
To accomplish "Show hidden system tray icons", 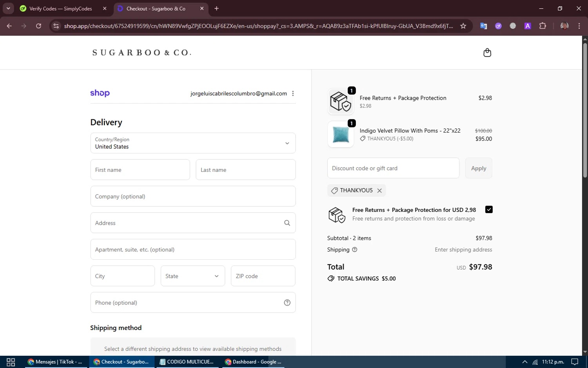I will 524,362.
